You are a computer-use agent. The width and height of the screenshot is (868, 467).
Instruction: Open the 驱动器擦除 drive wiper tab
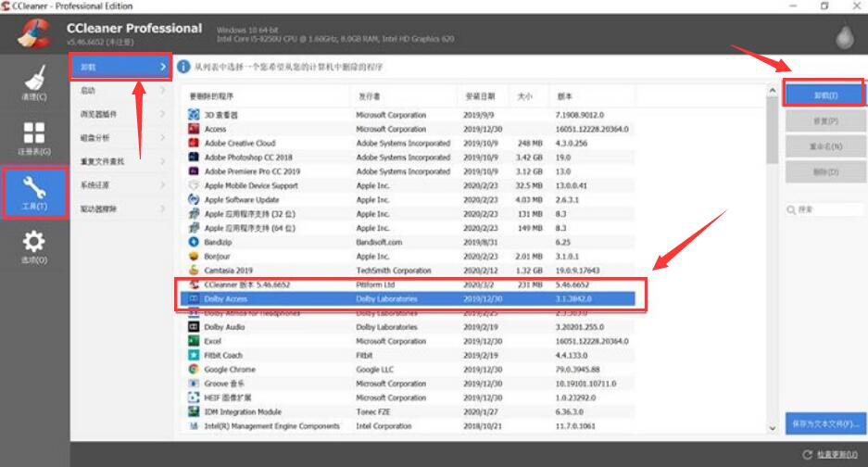pyautogui.click(x=120, y=208)
